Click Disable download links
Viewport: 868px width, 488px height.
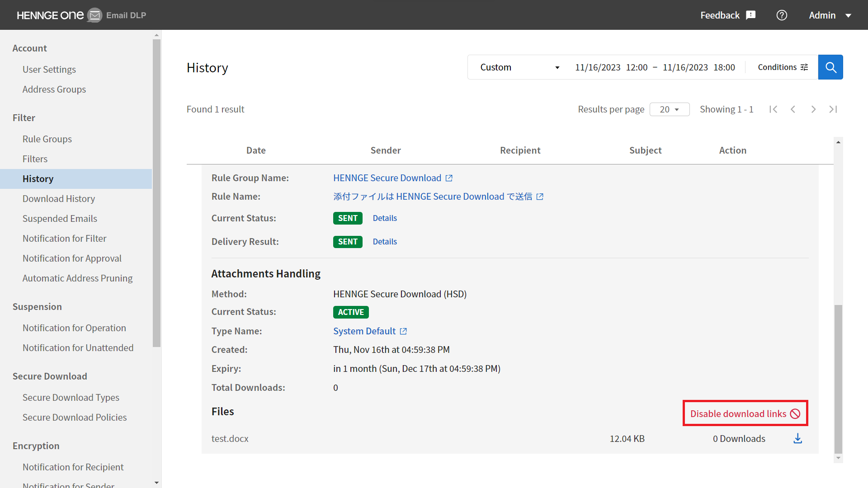745,414
